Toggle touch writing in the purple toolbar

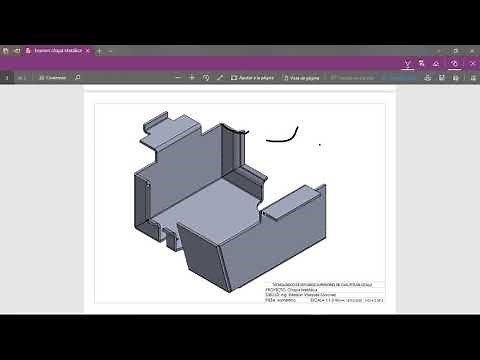(x=454, y=63)
